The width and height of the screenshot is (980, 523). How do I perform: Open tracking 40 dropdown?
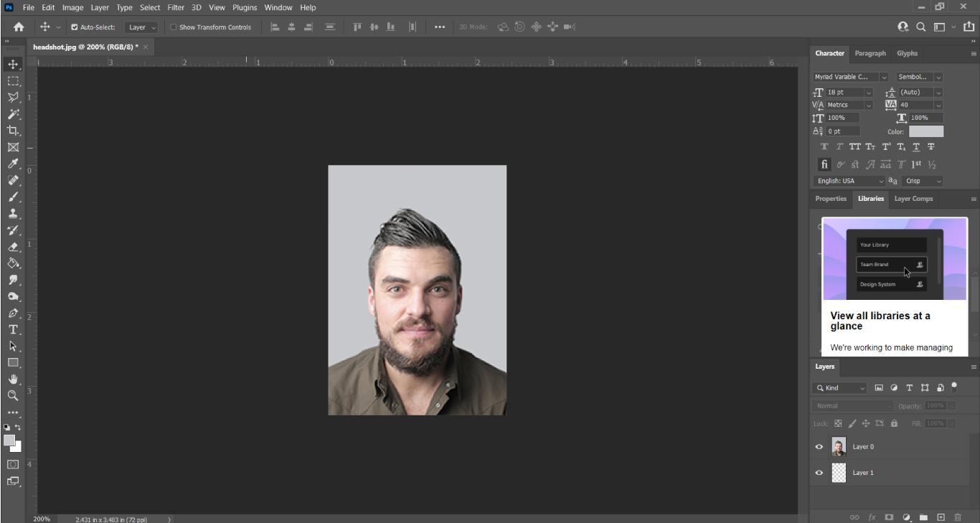[x=920, y=105]
